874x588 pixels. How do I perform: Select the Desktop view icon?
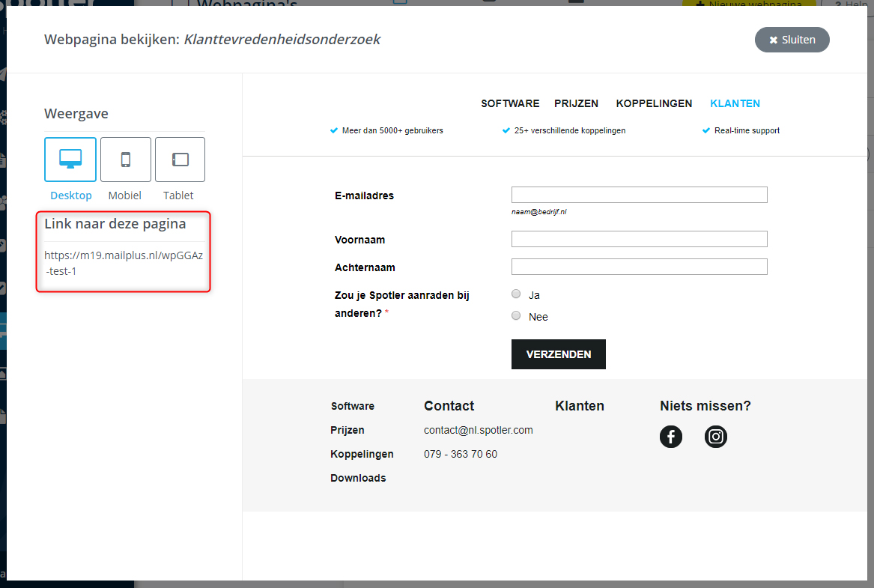70,159
